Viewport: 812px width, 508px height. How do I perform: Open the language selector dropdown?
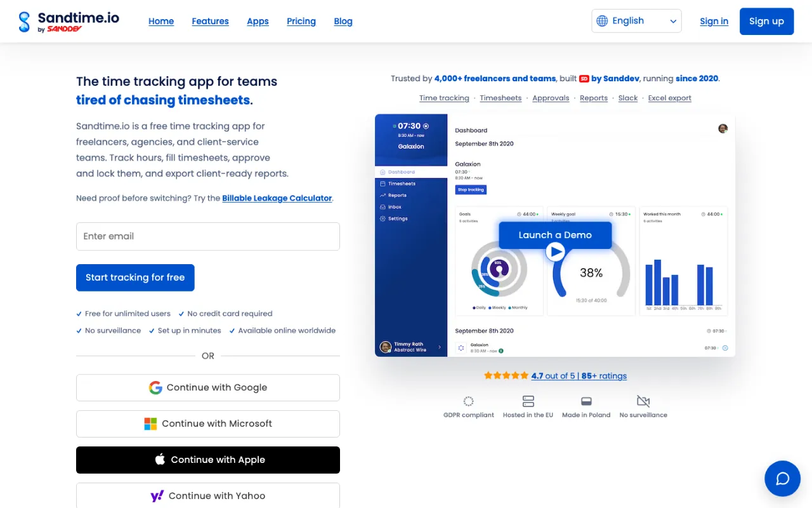pyautogui.click(x=636, y=21)
